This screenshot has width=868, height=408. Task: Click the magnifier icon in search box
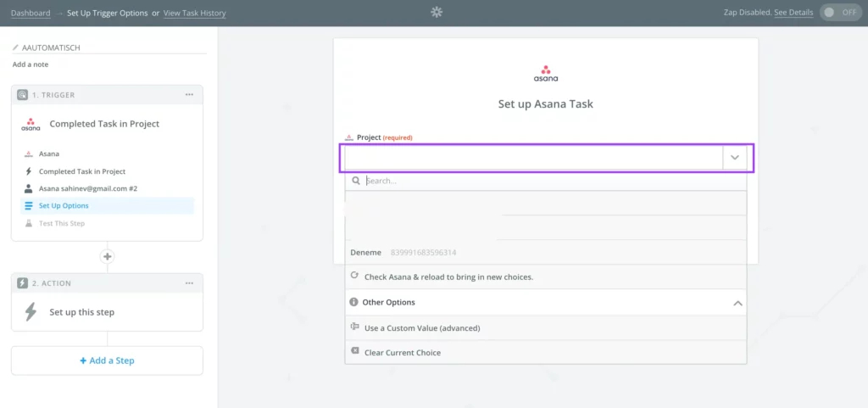coord(356,181)
